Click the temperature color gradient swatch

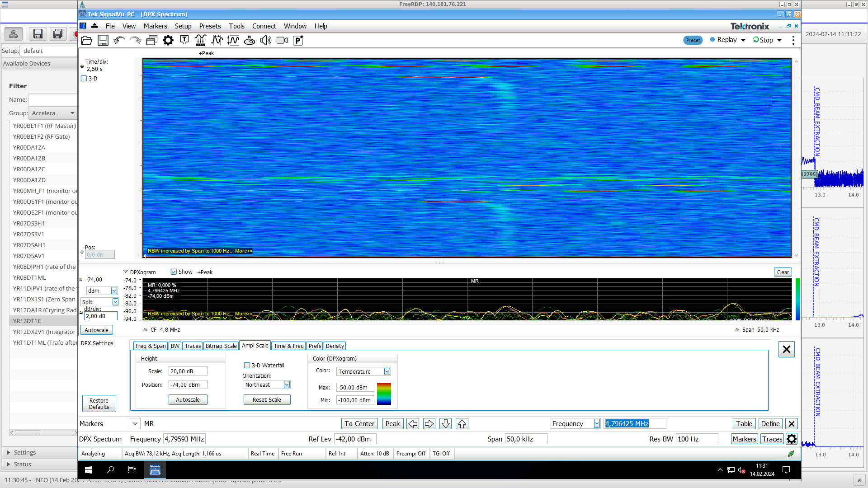pyautogui.click(x=384, y=394)
